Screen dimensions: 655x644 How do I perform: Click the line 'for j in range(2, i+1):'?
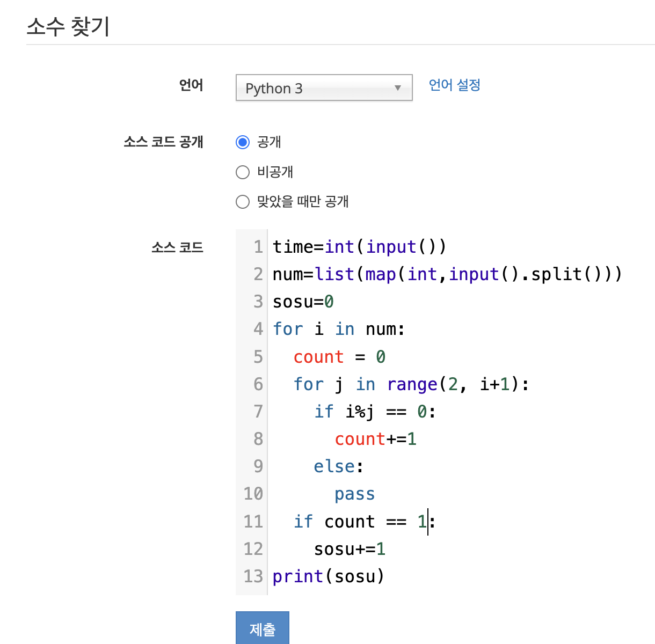click(411, 384)
